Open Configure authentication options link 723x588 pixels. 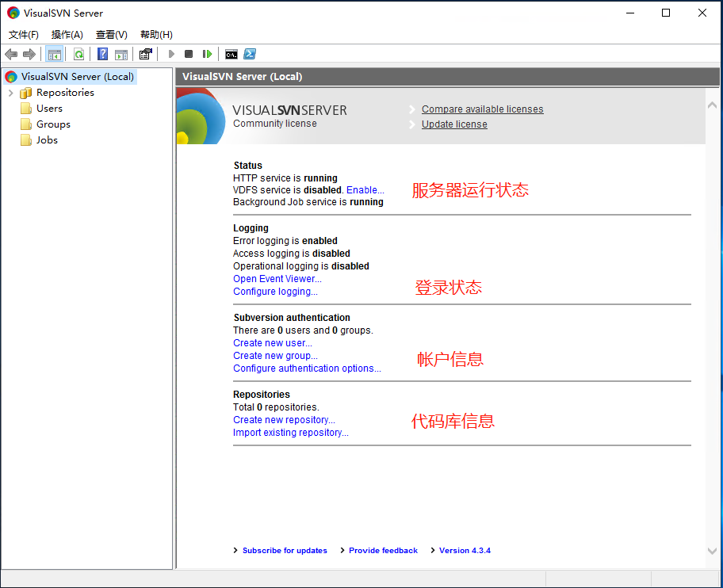(x=307, y=368)
